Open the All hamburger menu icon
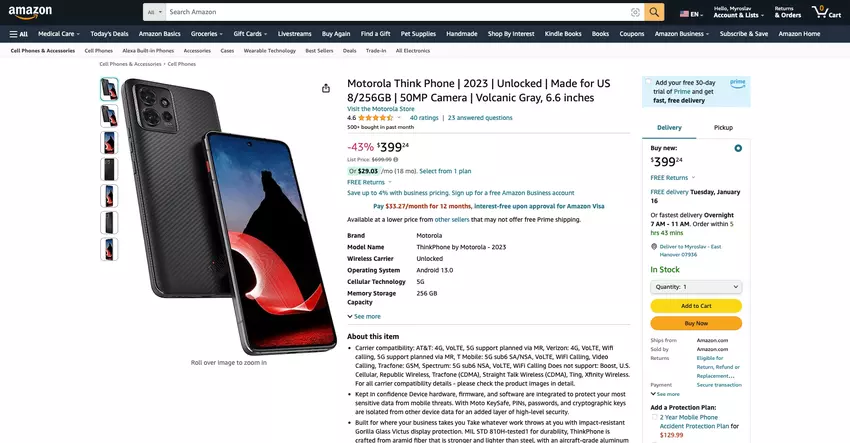The height and width of the screenshot is (443, 850). pyautogui.click(x=18, y=34)
